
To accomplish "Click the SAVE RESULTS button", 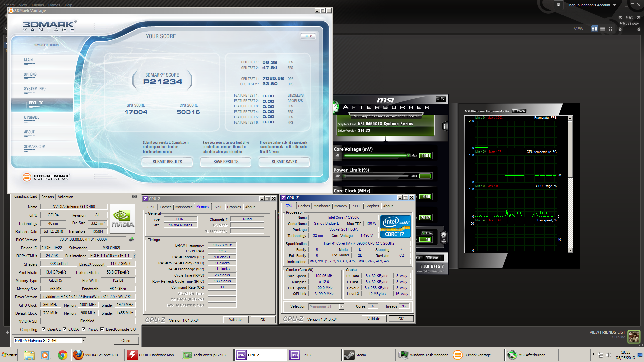I will coord(226,162).
